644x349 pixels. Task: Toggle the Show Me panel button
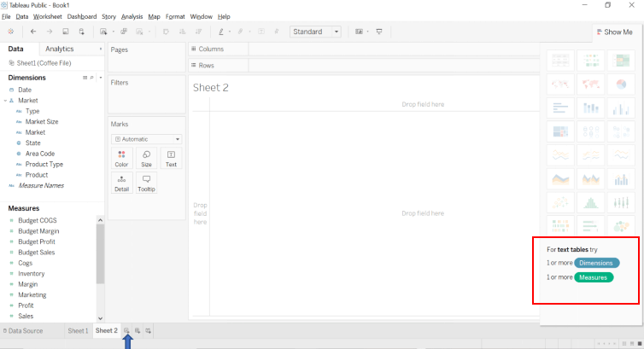(x=615, y=32)
